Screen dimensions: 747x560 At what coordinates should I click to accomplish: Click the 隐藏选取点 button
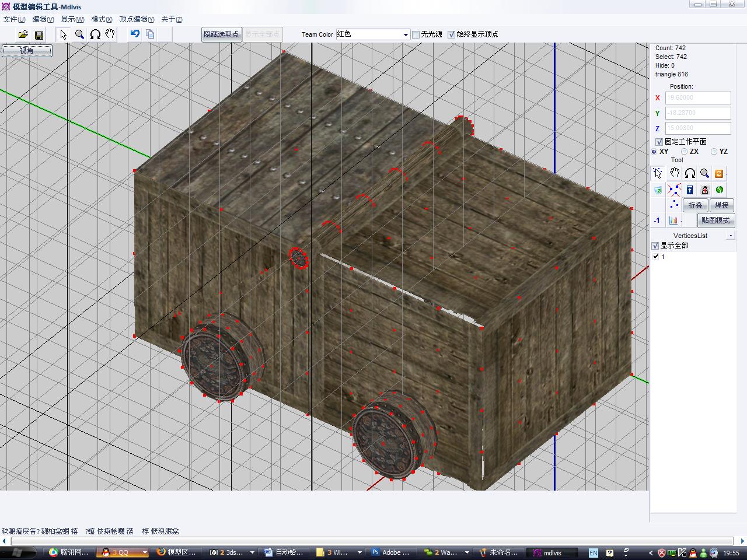point(221,34)
